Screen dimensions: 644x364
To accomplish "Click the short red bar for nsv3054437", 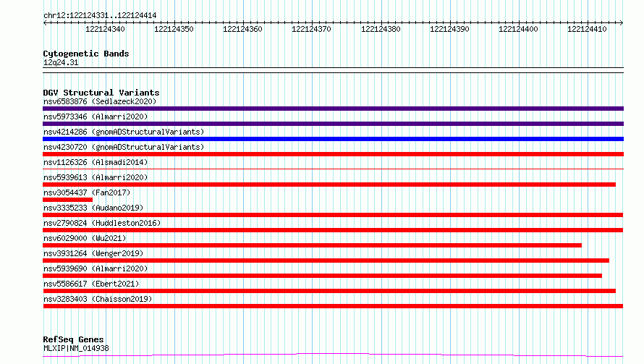I will [67, 200].
